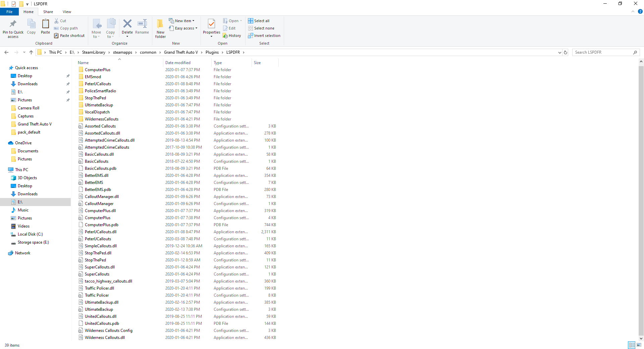Click Grand Theft Auto V in address bar

pyautogui.click(x=181, y=52)
